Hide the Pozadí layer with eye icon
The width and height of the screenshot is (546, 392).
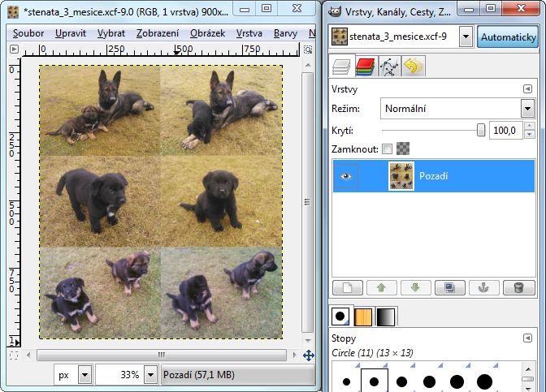click(x=345, y=176)
